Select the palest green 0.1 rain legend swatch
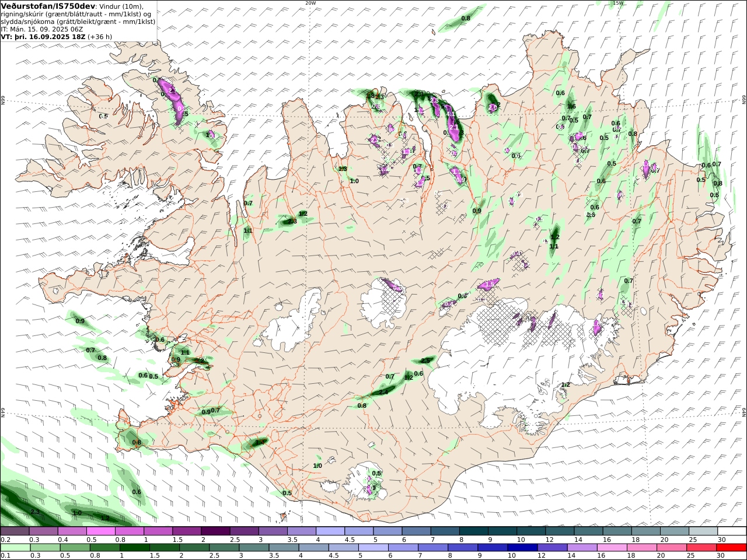Viewport: 747px width, 560px height. click(16, 548)
